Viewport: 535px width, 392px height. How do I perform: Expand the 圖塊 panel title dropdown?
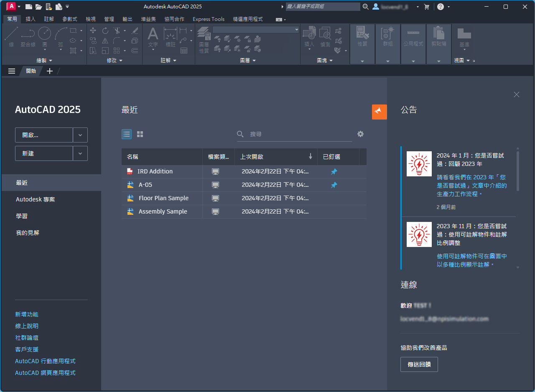tap(325, 61)
